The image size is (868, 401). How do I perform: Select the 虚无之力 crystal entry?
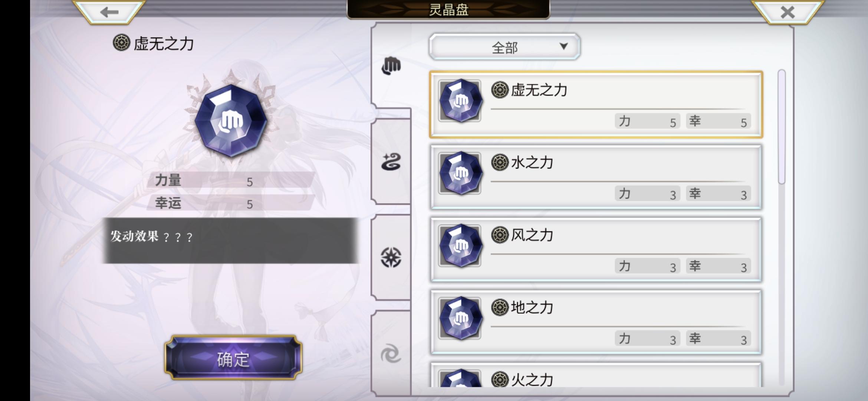596,105
